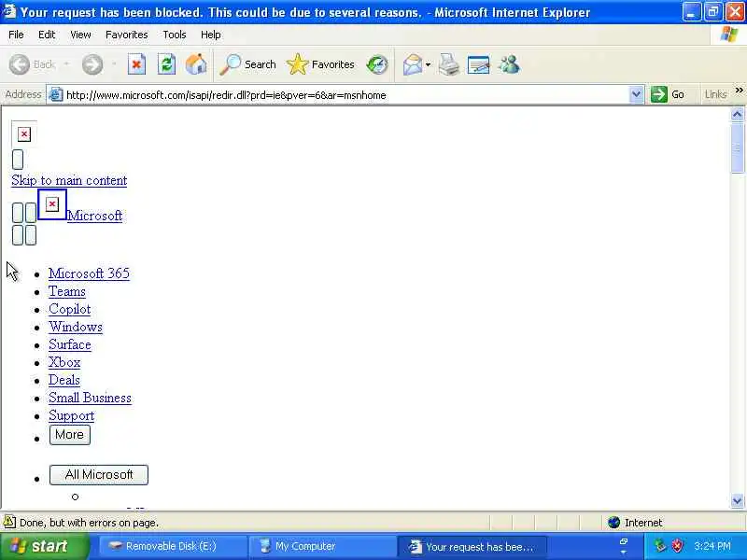Open the Windows Start menu
747x560 pixels.
(44, 546)
